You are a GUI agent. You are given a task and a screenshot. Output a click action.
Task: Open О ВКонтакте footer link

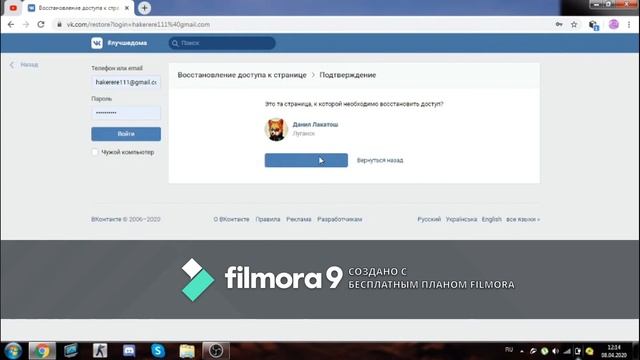tap(231, 219)
